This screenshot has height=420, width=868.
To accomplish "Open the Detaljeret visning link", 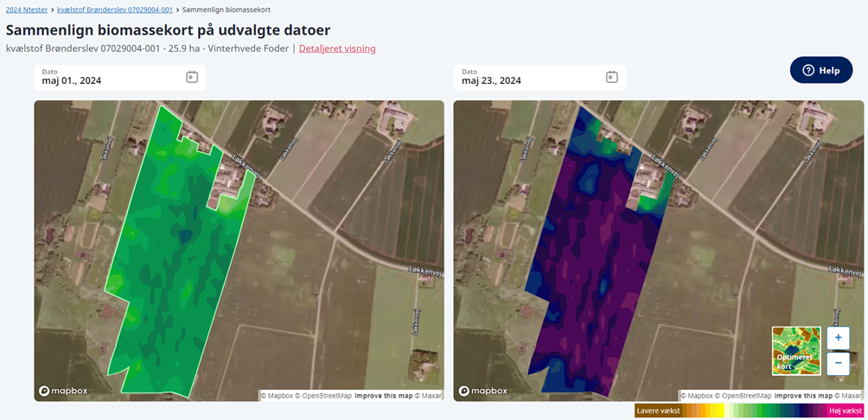I will pos(337,48).
